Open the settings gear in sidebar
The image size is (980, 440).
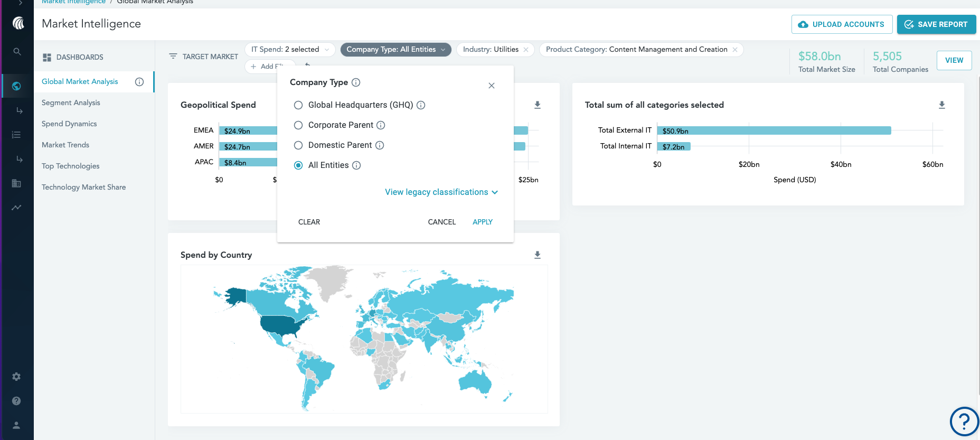pos(16,377)
